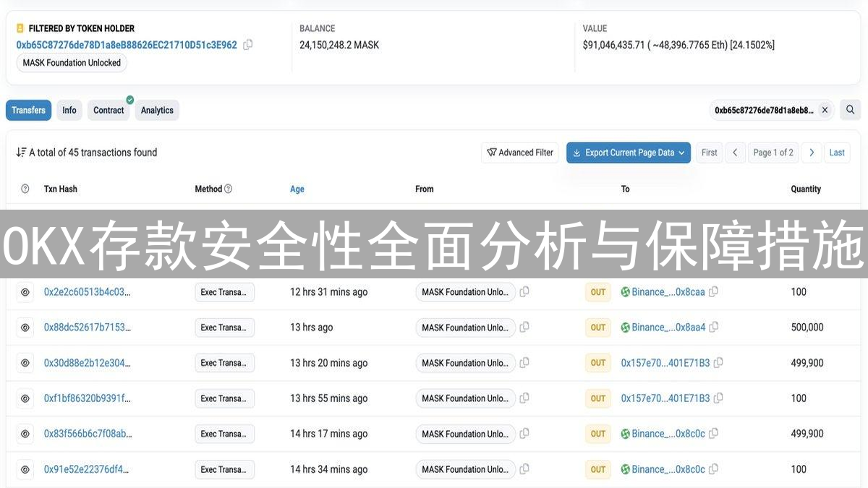
Task: Switch to the Info tab
Action: click(x=69, y=111)
